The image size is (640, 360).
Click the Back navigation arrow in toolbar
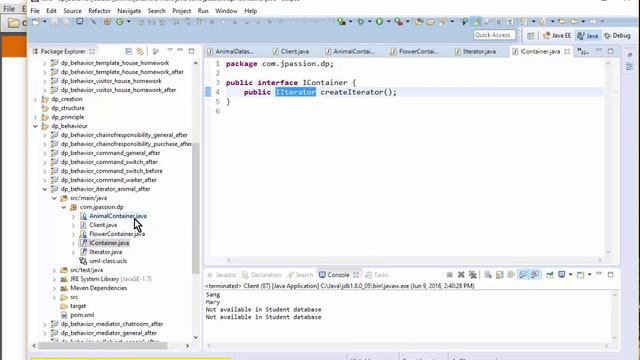tap(573, 21)
